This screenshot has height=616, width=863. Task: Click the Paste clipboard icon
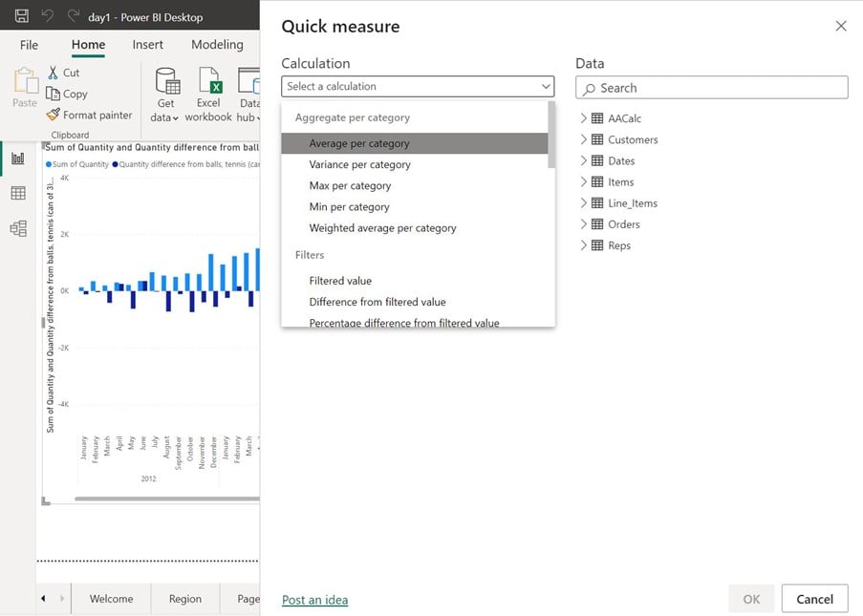tap(25, 81)
